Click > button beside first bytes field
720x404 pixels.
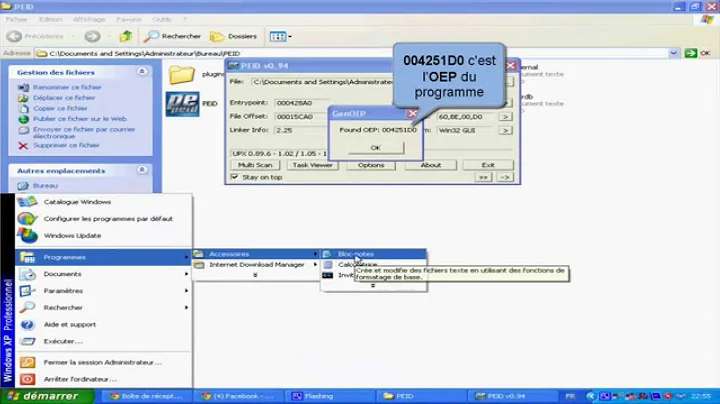pos(505,117)
